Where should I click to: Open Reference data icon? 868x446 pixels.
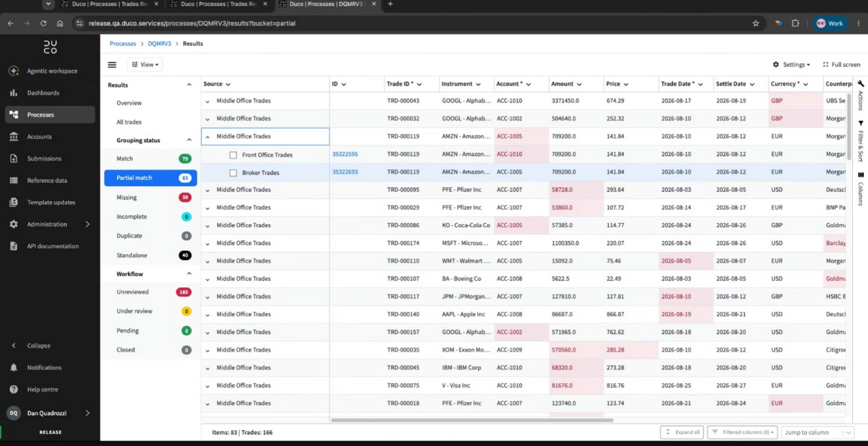(14, 180)
